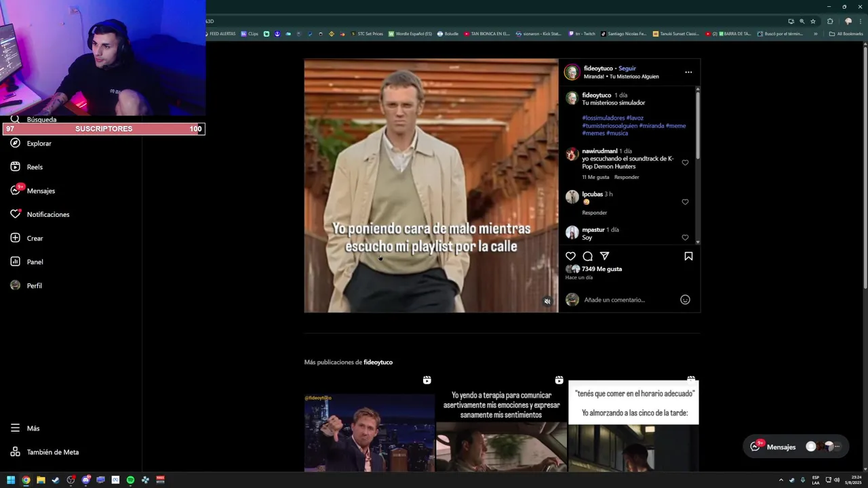
Task: Open the mpastur commenter username
Action: tap(593, 230)
